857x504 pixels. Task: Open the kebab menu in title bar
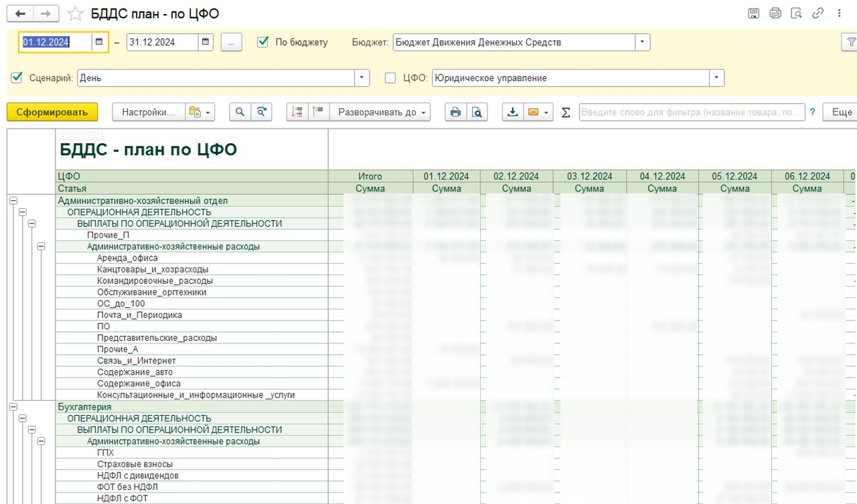pyautogui.click(x=840, y=13)
